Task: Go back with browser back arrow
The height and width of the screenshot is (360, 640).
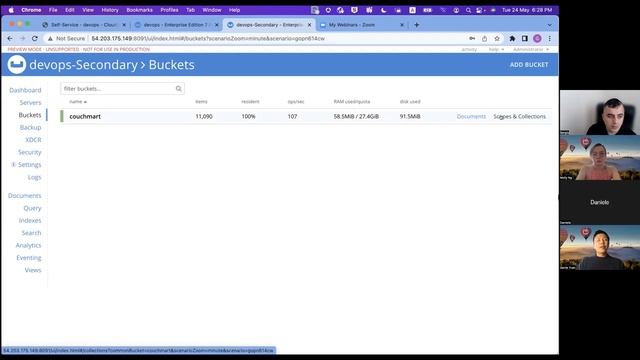Action: 10,38
